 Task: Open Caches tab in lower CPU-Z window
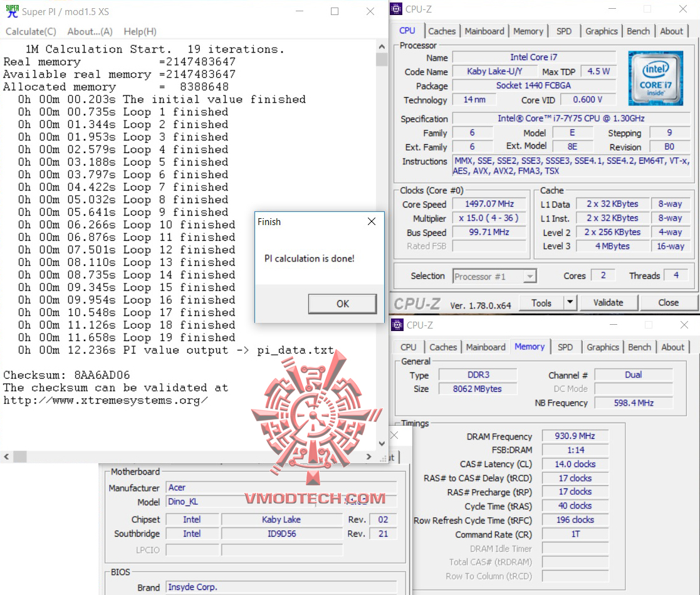443,347
